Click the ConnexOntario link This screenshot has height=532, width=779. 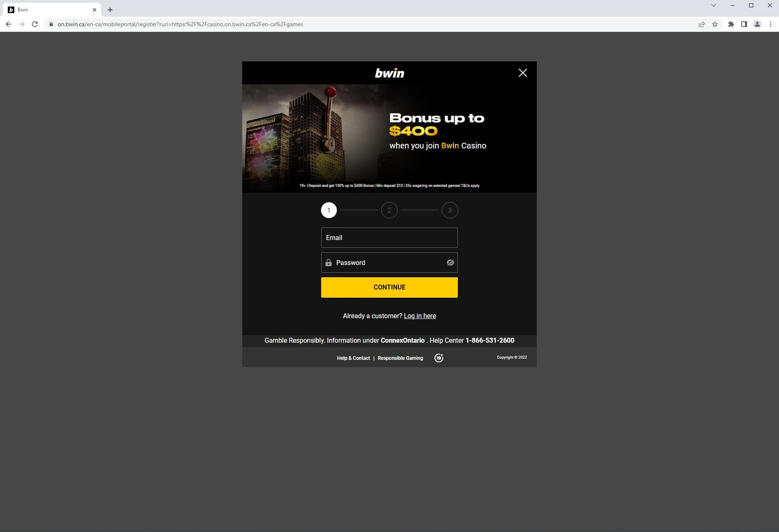tap(403, 340)
